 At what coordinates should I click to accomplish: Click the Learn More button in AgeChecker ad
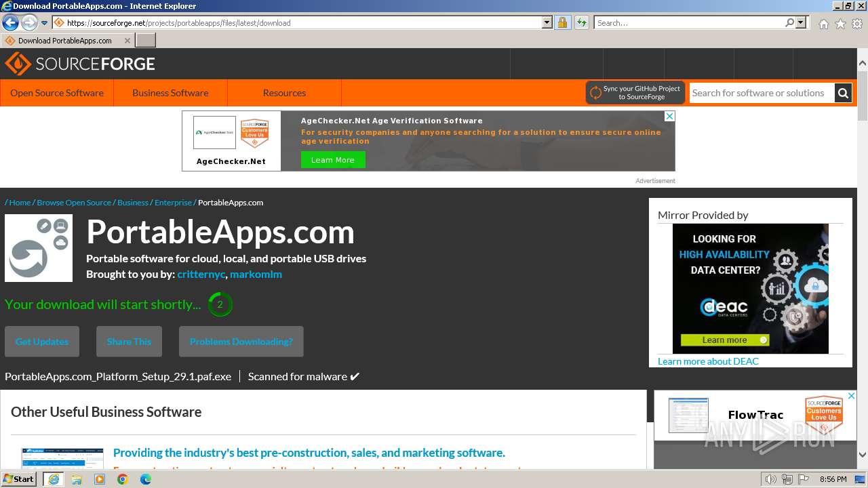coord(333,160)
